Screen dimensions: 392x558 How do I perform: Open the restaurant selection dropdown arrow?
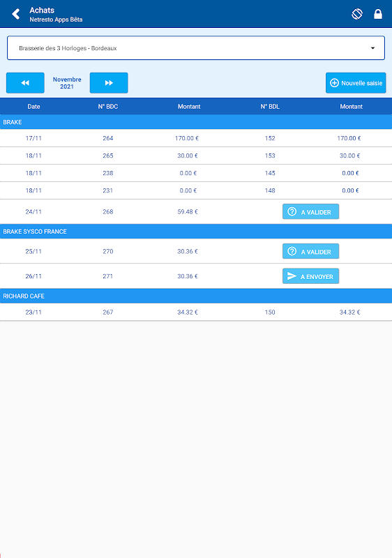click(372, 48)
